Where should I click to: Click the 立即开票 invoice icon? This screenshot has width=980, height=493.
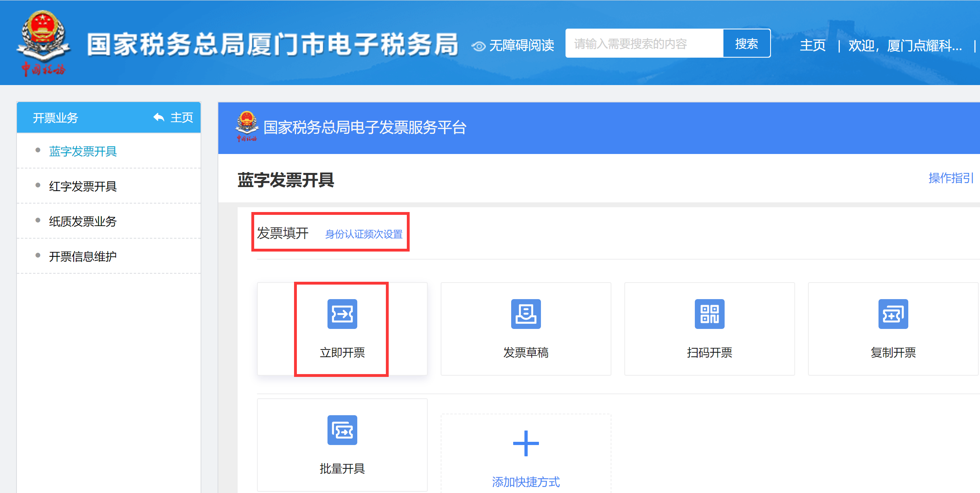[342, 314]
